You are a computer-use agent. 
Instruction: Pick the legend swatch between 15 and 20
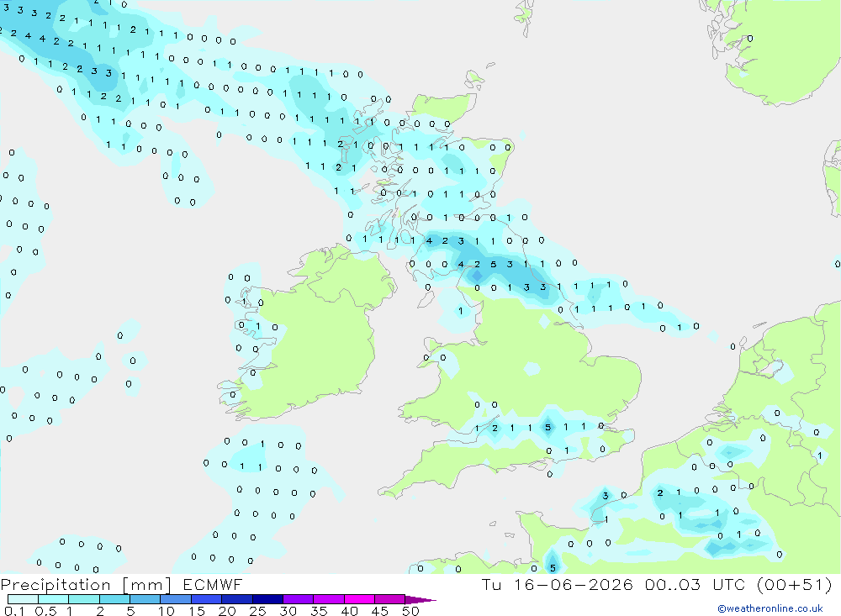[x=207, y=599]
